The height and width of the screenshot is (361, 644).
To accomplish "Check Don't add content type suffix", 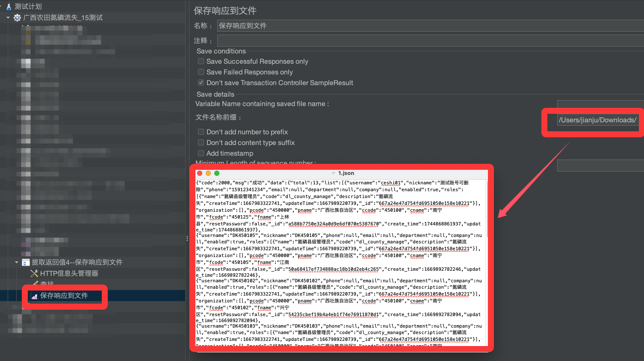I will tap(201, 142).
